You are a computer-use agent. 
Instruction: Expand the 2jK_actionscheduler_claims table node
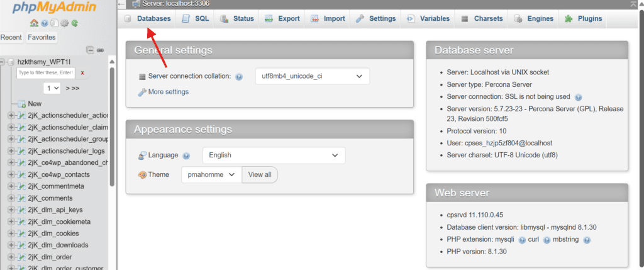tap(11, 127)
